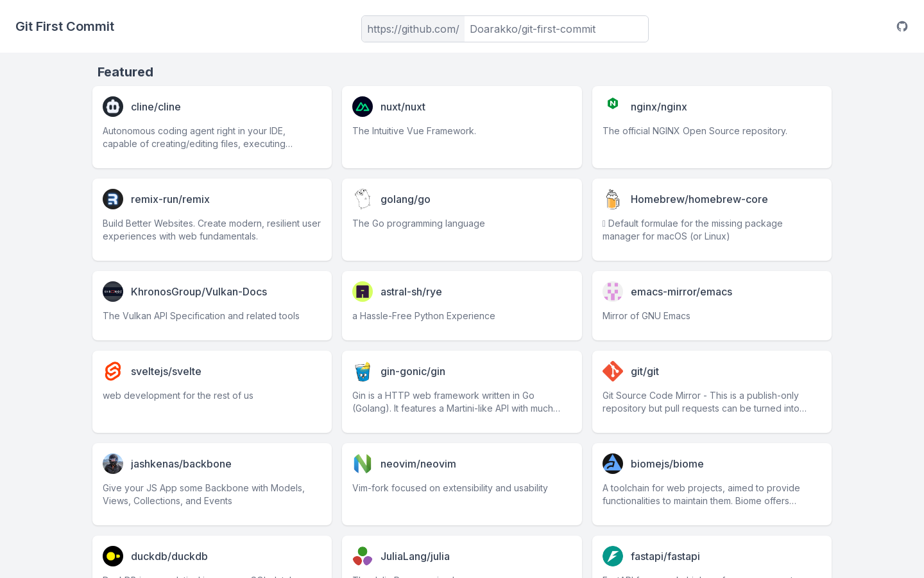Click the nuxt/nuxt green mountain logo
Image resolution: width=924 pixels, height=578 pixels.
click(x=363, y=107)
